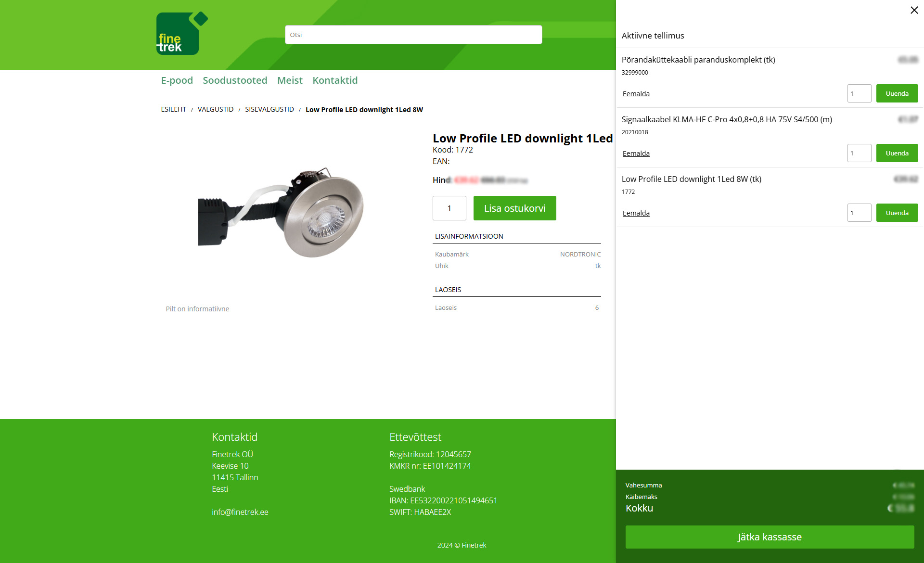Open the info@finetrek.ee email link
924x563 pixels.
(240, 512)
